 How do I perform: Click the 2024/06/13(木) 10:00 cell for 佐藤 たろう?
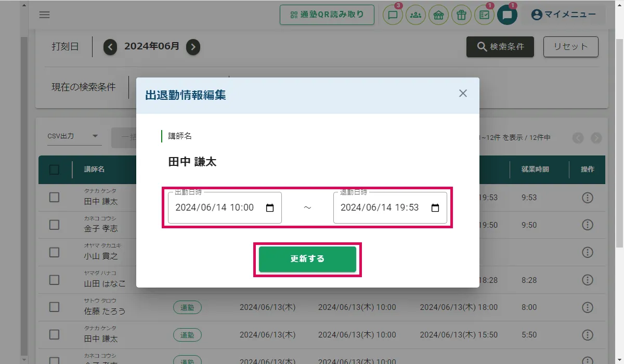click(357, 307)
